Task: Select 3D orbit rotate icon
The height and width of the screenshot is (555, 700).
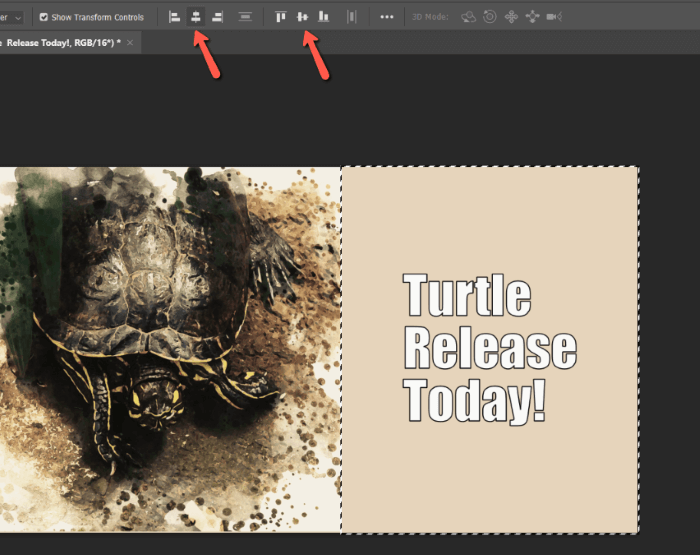Action: point(468,17)
